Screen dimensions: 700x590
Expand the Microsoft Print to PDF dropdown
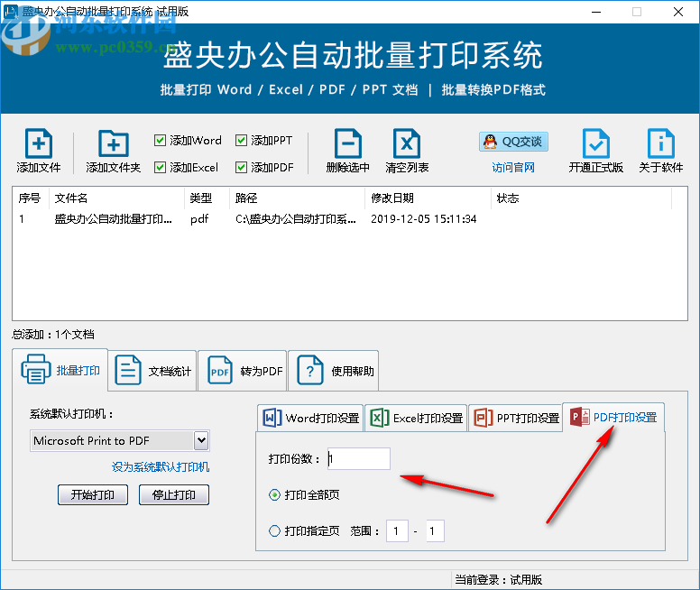click(x=201, y=441)
